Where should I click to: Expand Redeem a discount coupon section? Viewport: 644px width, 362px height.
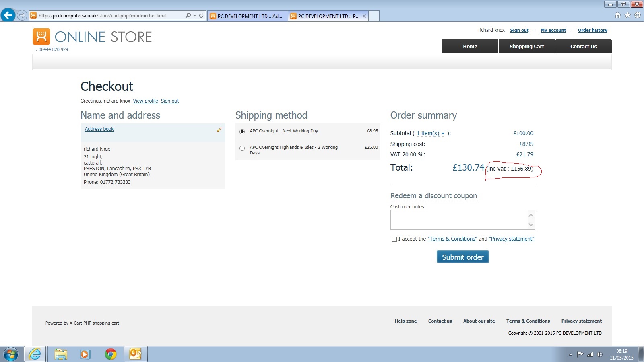pyautogui.click(x=433, y=196)
